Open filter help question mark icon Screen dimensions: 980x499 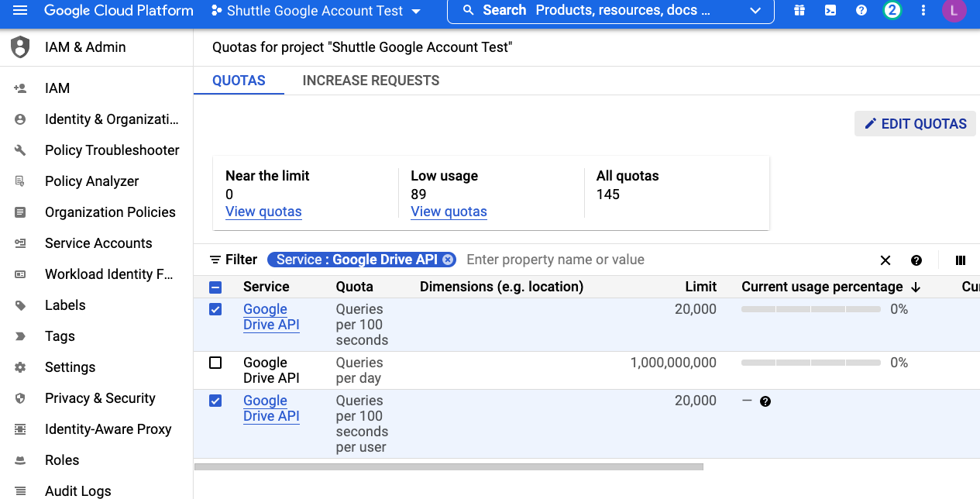916,260
